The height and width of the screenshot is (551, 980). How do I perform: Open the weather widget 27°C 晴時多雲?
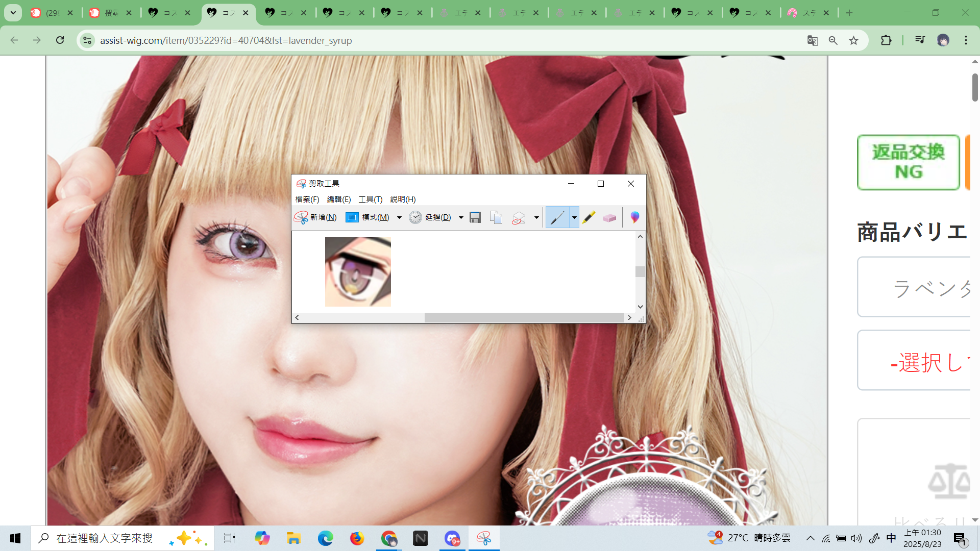[749, 538]
